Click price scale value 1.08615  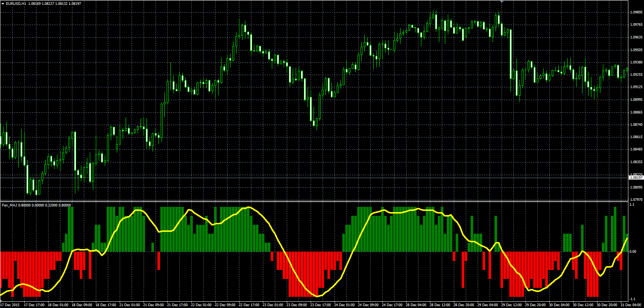point(637,137)
